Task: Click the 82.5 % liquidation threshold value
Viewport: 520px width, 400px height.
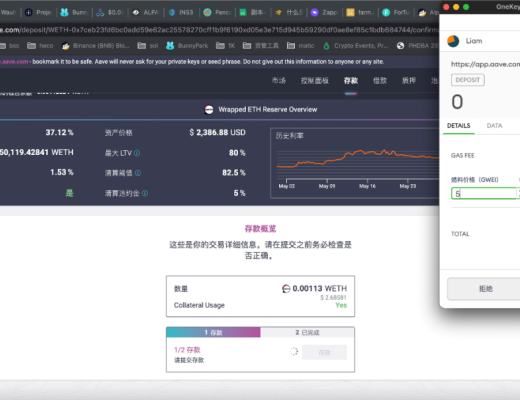Action: point(234,172)
